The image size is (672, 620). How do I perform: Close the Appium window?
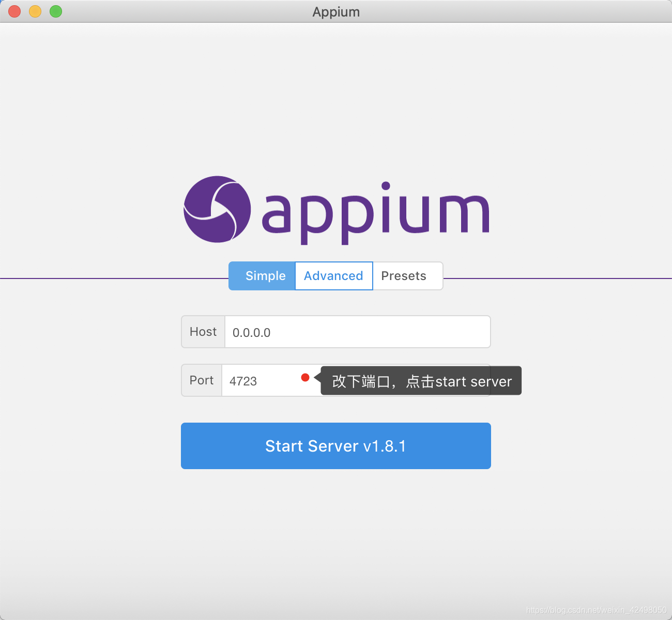point(14,11)
